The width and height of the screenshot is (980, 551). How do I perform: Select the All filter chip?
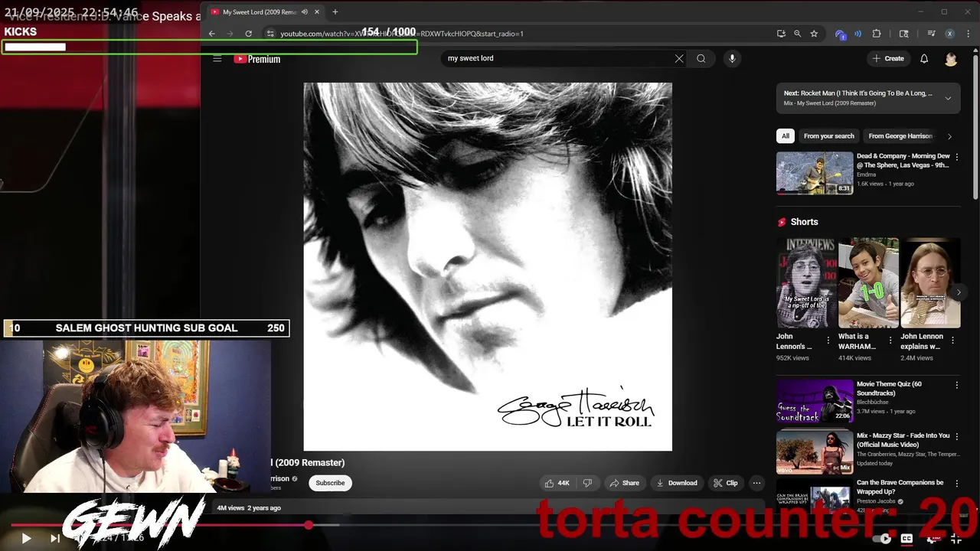point(785,136)
